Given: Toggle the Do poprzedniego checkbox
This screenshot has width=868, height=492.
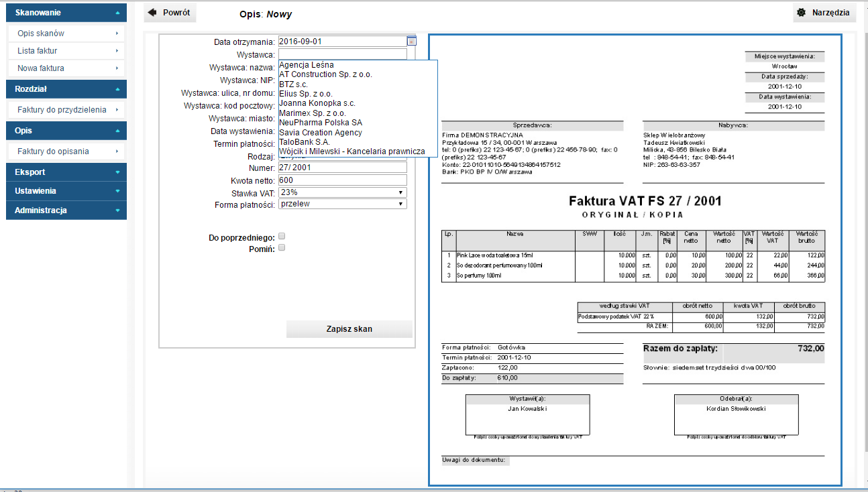Looking at the screenshot, I should [x=282, y=237].
